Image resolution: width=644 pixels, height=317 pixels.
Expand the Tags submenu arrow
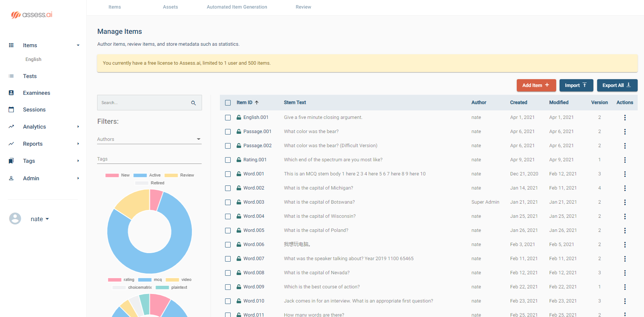pyautogui.click(x=78, y=161)
